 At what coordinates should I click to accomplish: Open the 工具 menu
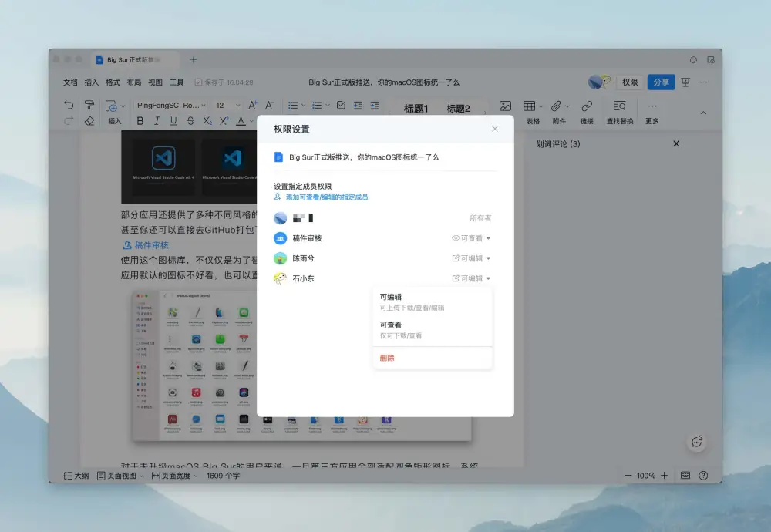(177, 82)
